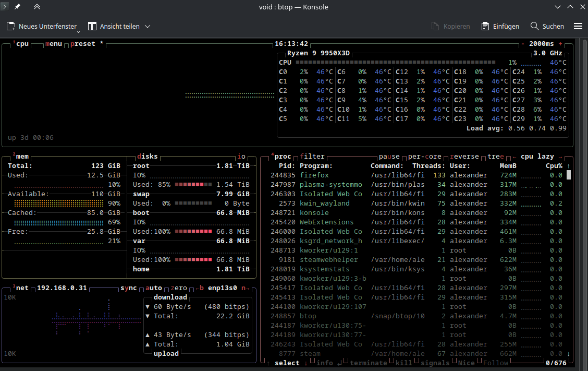Click the info option in proc footer
The width and height of the screenshot is (588, 371).
[325, 363]
